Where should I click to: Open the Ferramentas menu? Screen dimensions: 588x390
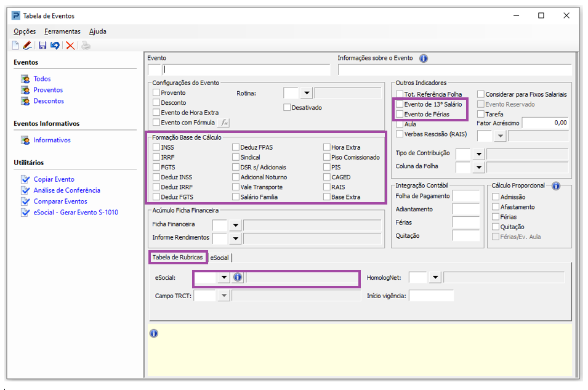[62, 31]
